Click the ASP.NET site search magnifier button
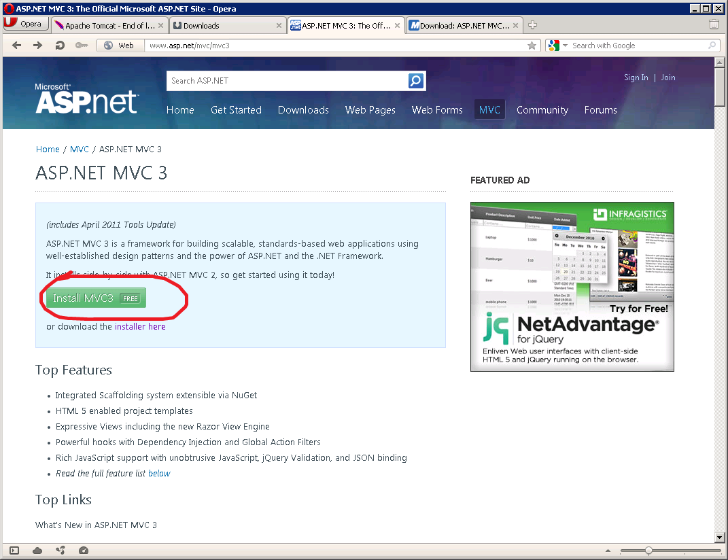Image resolution: width=728 pixels, height=560 pixels. click(415, 81)
